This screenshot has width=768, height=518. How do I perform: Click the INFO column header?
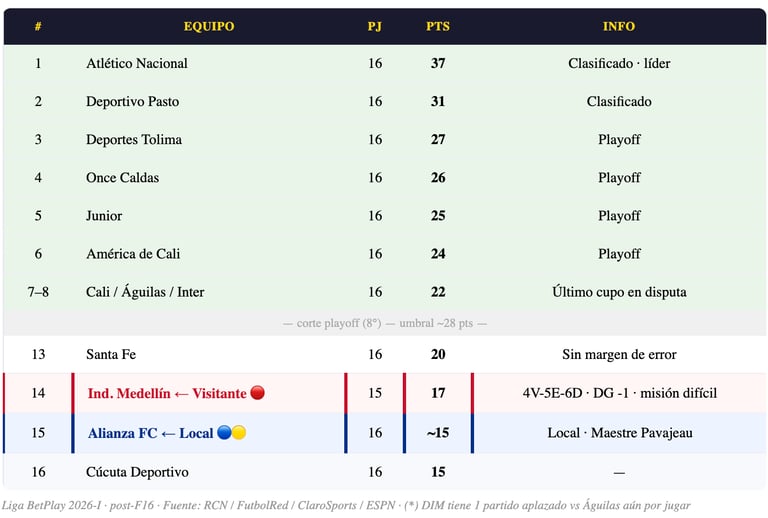pos(619,26)
